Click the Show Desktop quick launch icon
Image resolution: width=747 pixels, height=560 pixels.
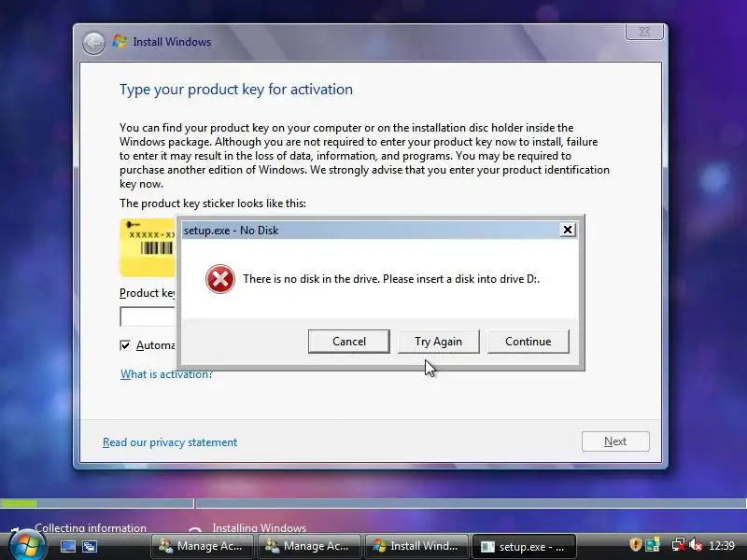click(67, 546)
